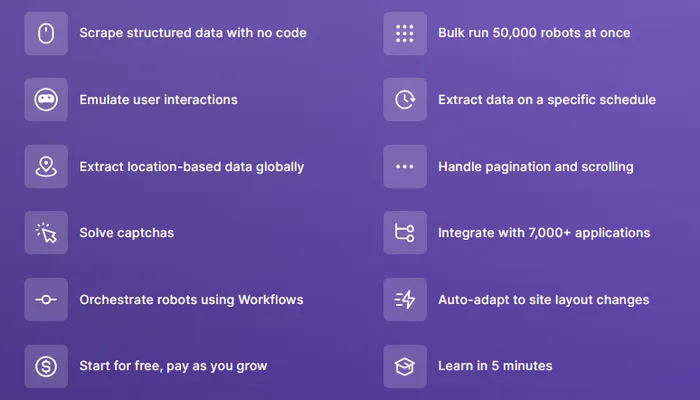Click "Handle pagination and scrolling" feature text
This screenshot has width=700, height=400.
535,166
